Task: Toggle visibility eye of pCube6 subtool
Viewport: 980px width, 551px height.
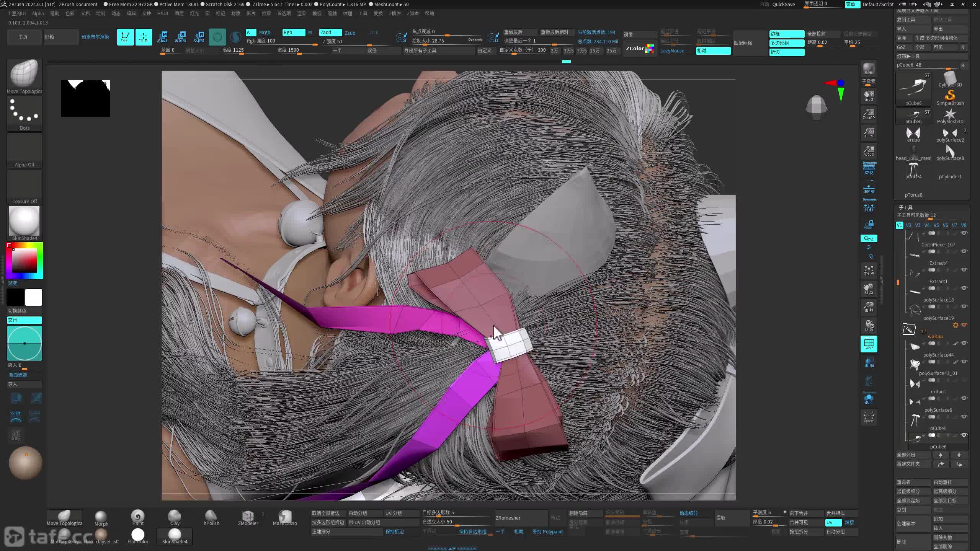Action: pos(964,435)
